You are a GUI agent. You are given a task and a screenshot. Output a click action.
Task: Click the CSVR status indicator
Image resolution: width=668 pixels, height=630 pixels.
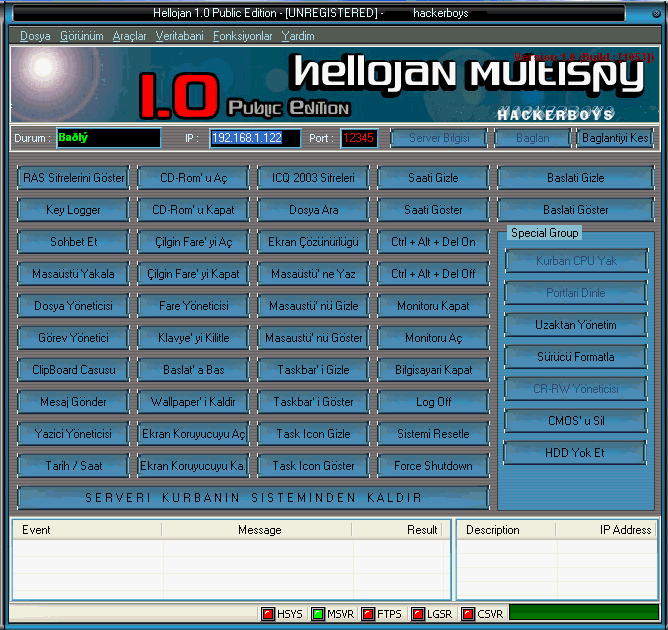coord(468,614)
